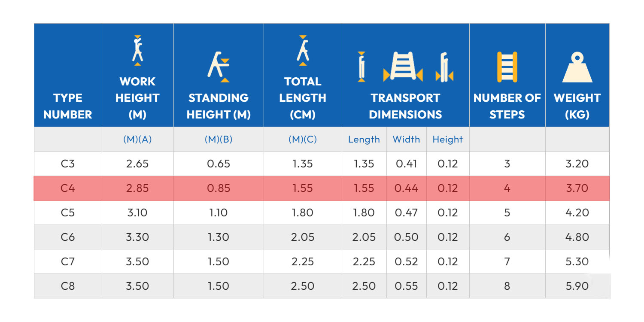The width and height of the screenshot is (644, 322).
Task: Select the C3 type number row
Action: coord(68,164)
